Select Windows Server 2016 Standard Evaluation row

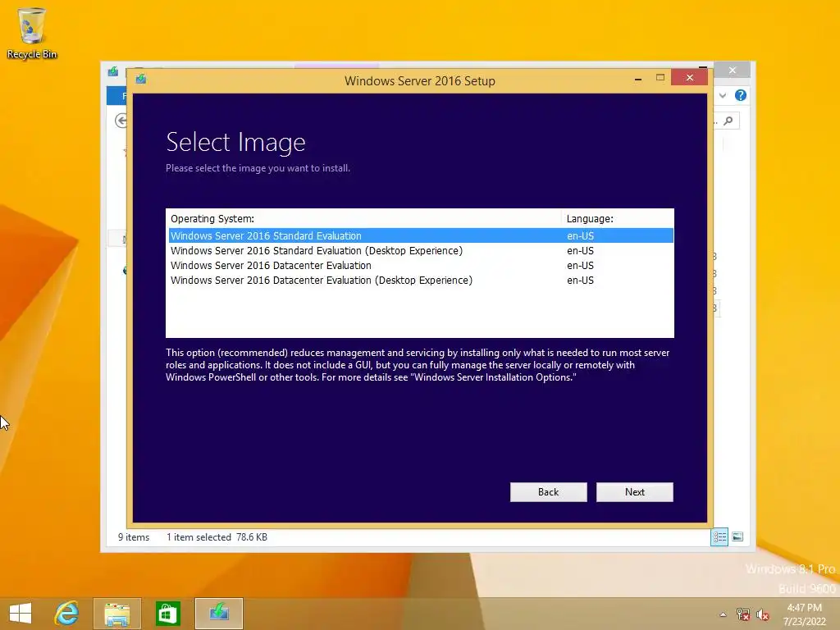(421, 235)
